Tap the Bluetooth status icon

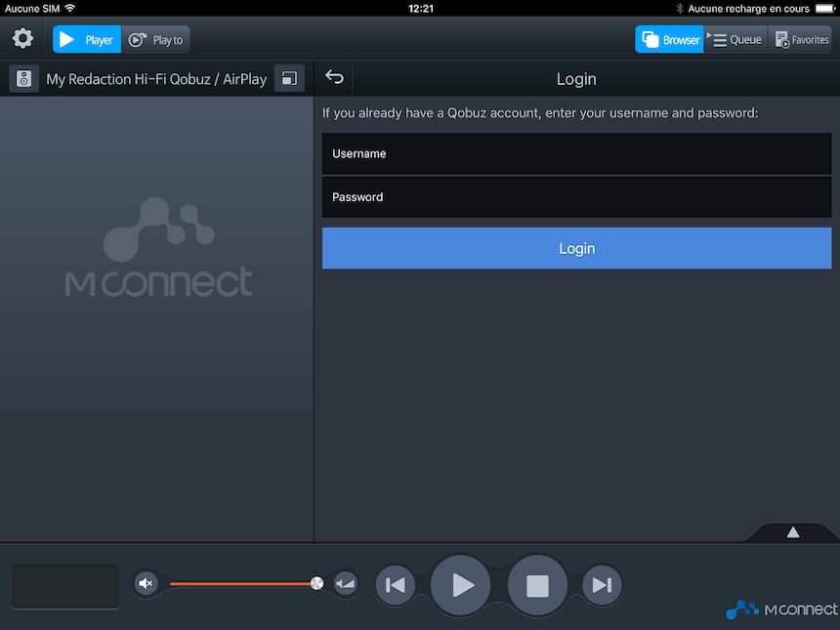(679, 8)
